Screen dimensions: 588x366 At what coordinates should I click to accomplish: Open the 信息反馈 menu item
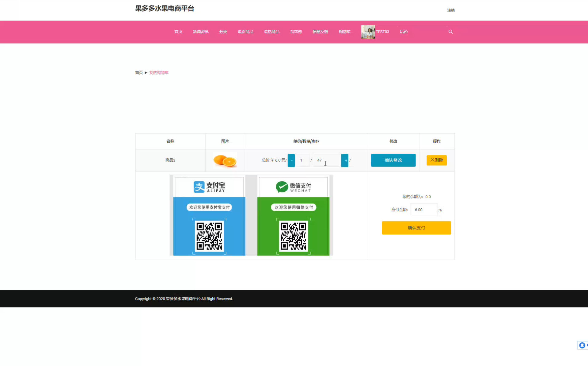pyautogui.click(x=320, y=32)
